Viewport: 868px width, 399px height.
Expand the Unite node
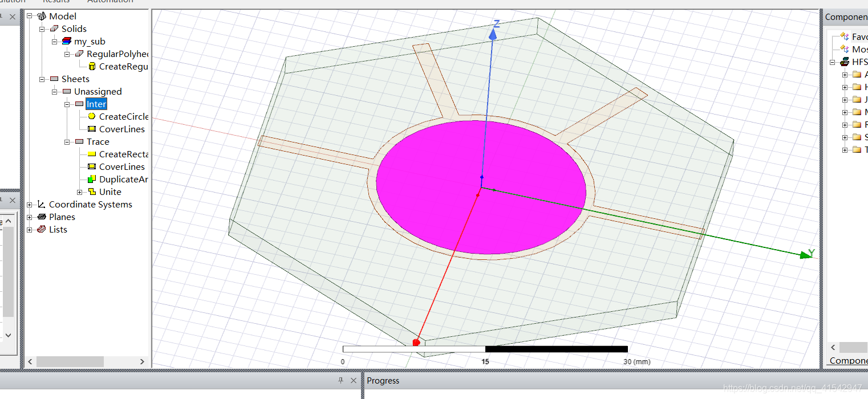[80, 192]
